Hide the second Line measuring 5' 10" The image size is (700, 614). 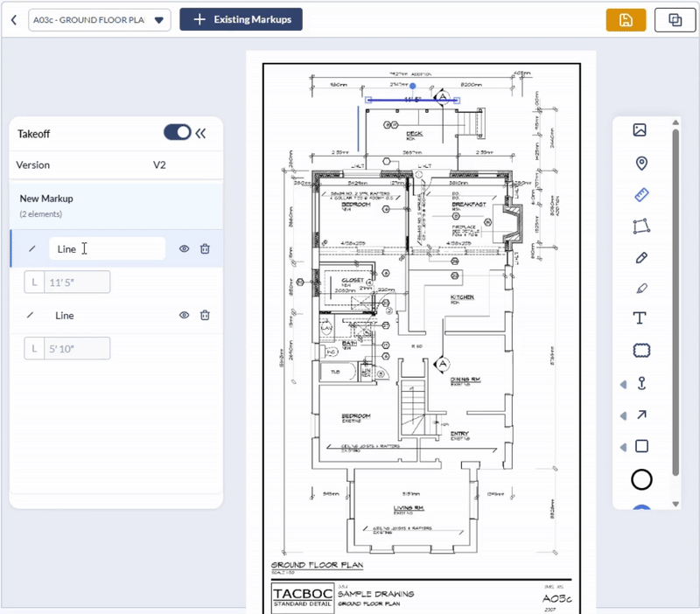click(x=185, y=316)
